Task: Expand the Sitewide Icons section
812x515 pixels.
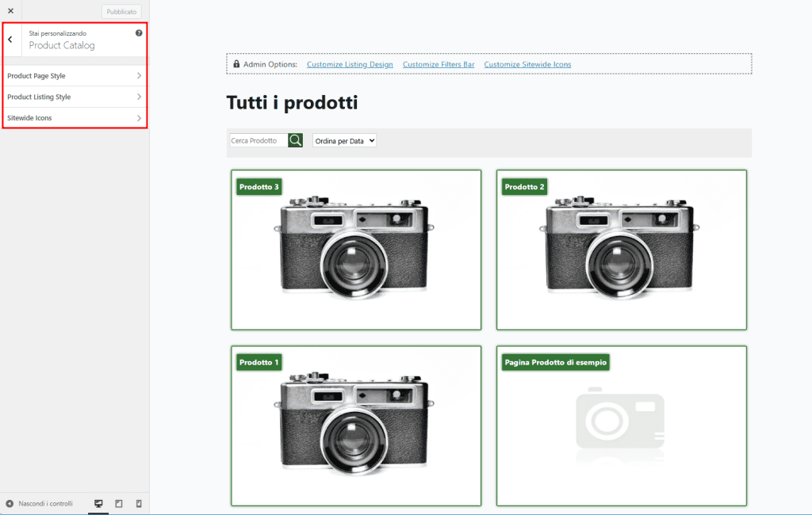Action: (x=75, y=117)
